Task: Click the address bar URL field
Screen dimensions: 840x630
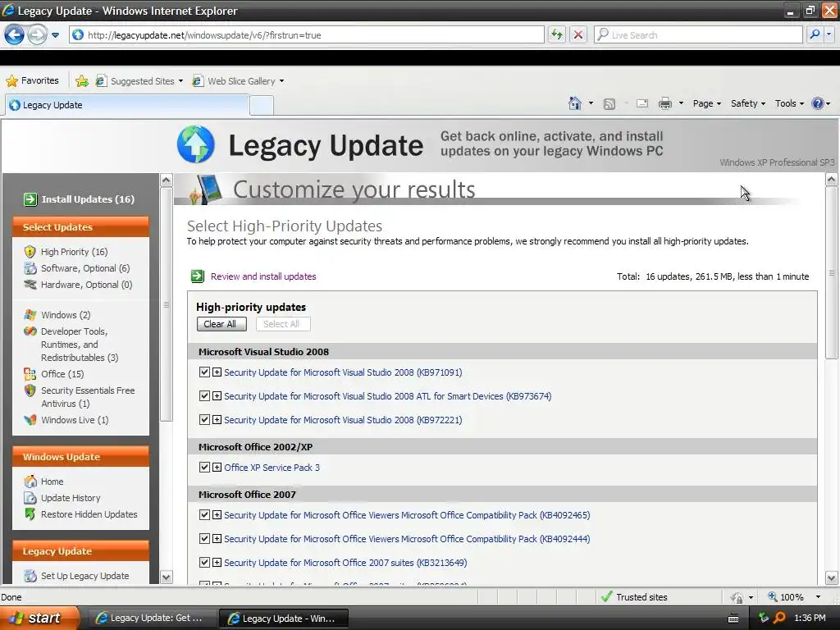Action: (x=307, y=34)
